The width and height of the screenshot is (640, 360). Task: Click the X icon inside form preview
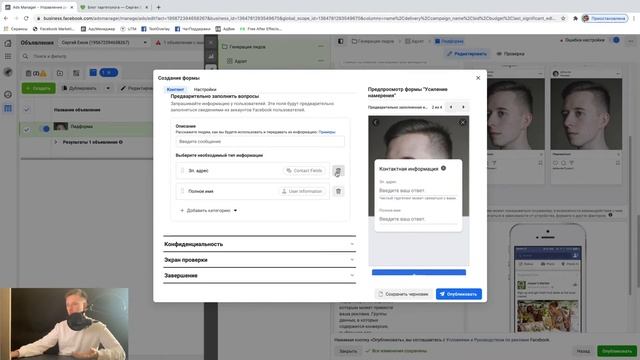click(x=462, y=122)
